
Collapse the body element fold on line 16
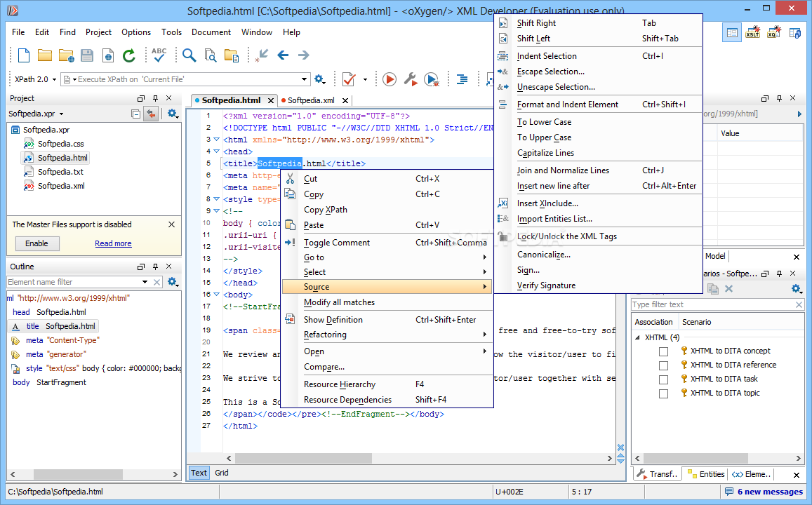click(216, 294)
